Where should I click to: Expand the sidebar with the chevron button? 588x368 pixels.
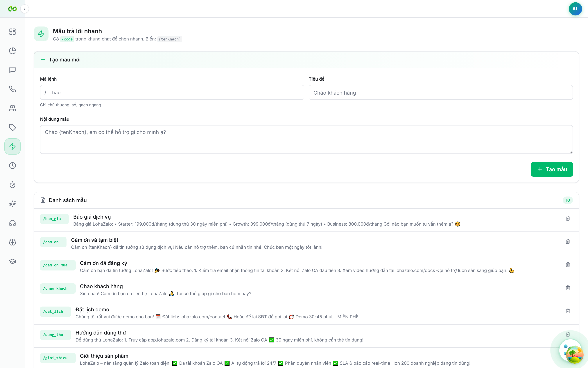[x=25, y=9]
